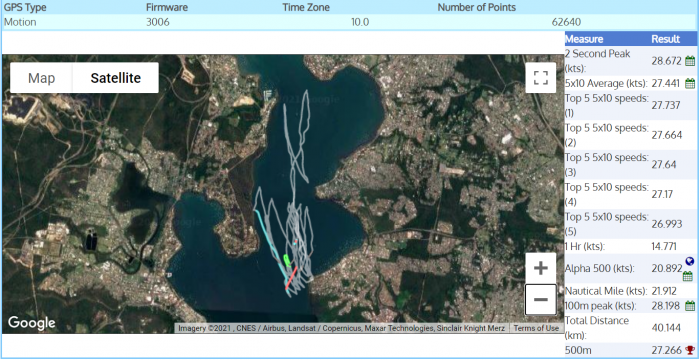Screen dimensions: 700x360
Task: Click the Measure column header
Action: pyautogui.click(x=584, y=39)
